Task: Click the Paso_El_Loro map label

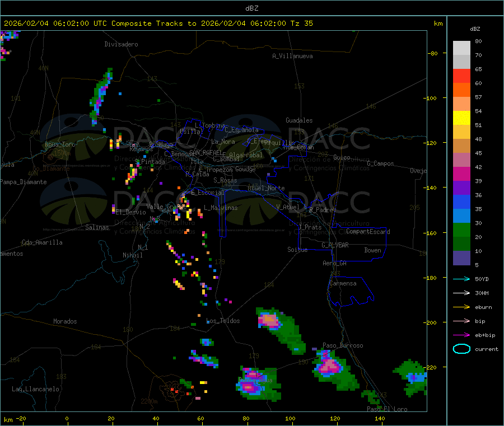Action: [x=388, y=409]
